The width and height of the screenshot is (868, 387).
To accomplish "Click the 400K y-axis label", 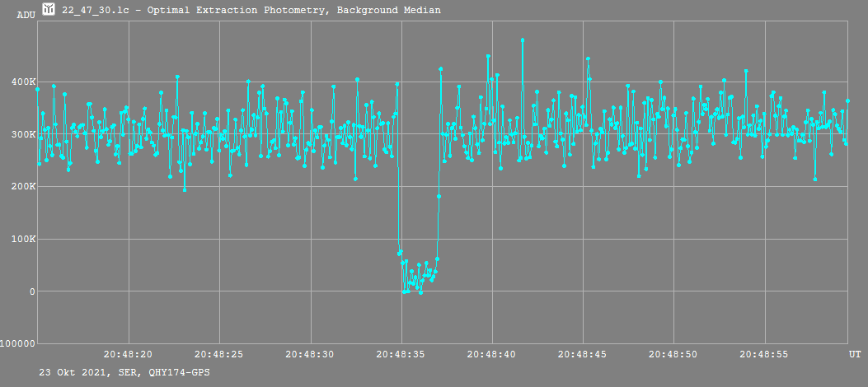I will [22, 82].
